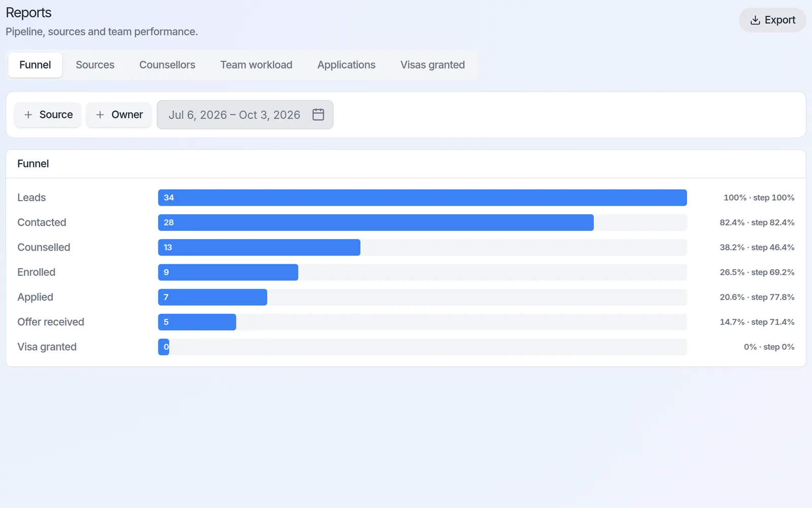Screen dimensions: 812x508
Task: Click the Applied bar showing 7
Action: (x=212, y=297)
